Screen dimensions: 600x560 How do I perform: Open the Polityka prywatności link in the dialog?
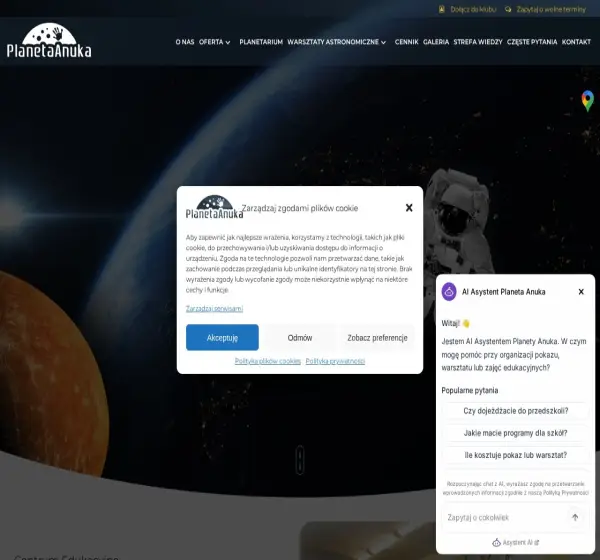(x=335, y=361)
